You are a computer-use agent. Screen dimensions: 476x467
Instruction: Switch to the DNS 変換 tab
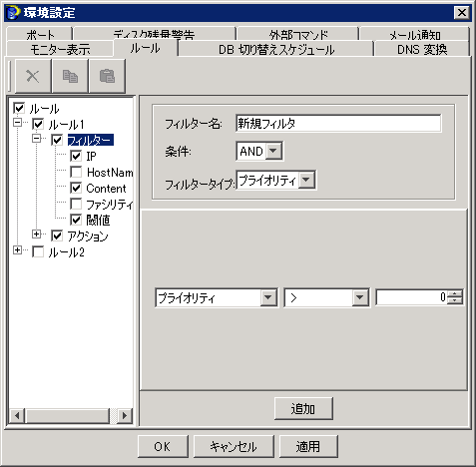tap(422, 50)
